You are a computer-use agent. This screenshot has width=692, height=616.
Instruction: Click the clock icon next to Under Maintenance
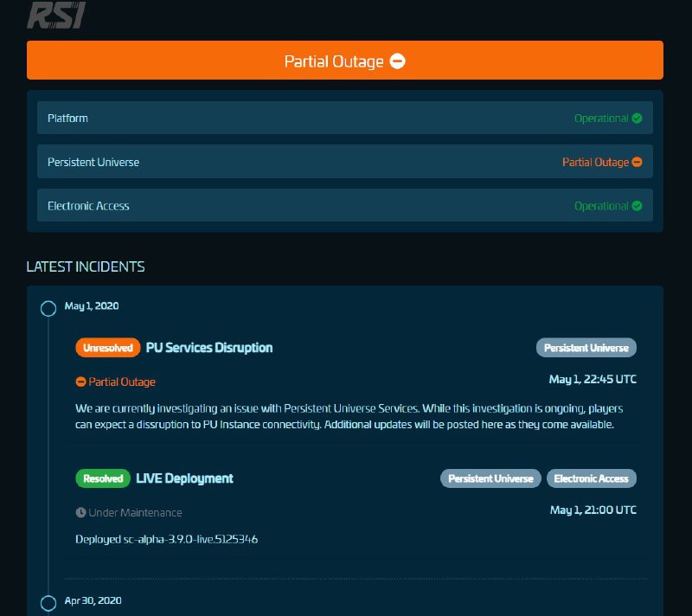tap(80, 512)
